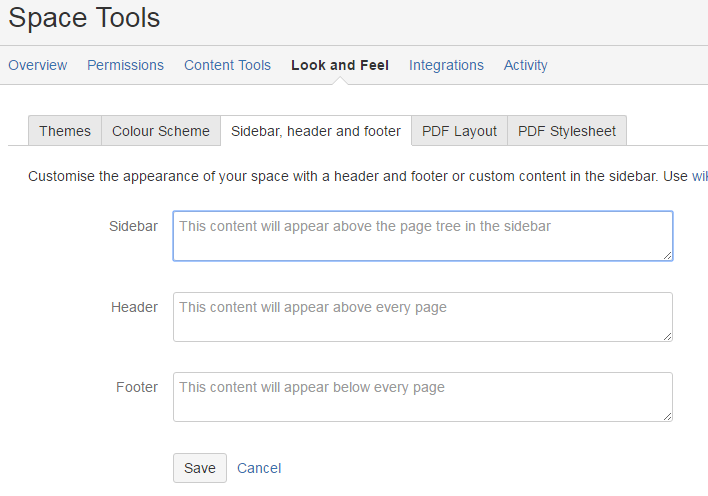Open the PDF Layout sub-tab
The width and height of the screenshot is (708, 496).
tap(459, 131)
